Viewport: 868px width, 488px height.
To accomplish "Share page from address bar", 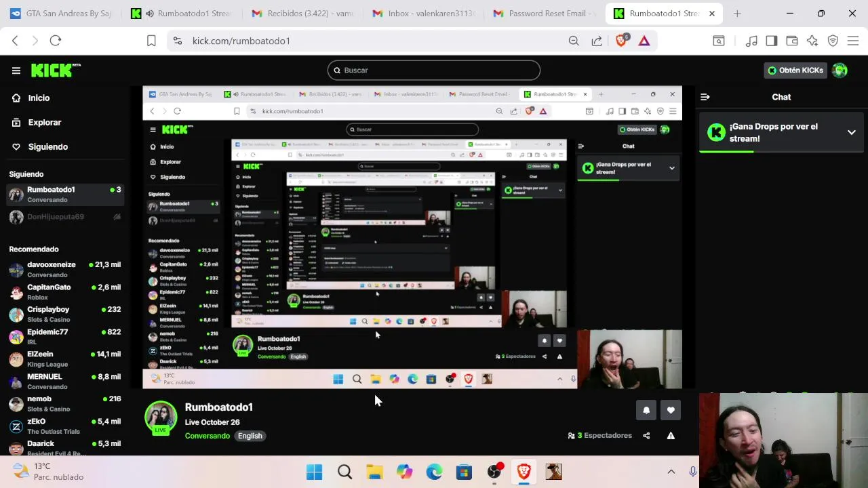I will [x=597, y=41].
